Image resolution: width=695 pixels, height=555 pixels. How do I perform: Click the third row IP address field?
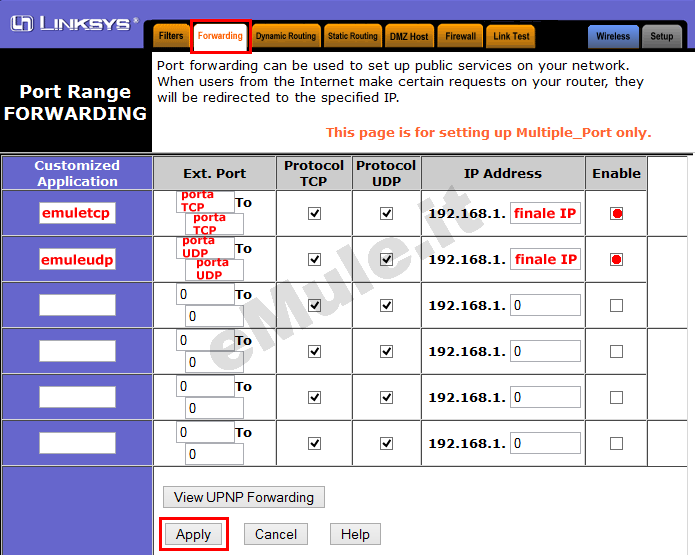click(x=545, y=305)
